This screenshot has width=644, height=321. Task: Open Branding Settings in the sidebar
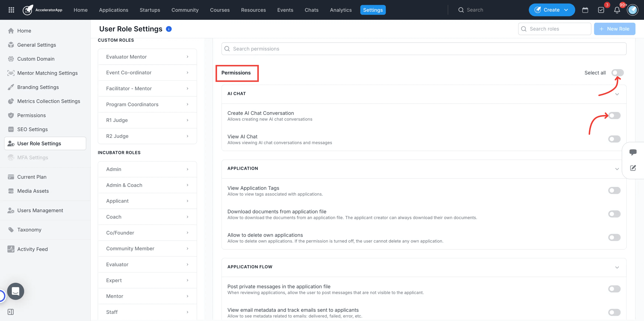38,87
